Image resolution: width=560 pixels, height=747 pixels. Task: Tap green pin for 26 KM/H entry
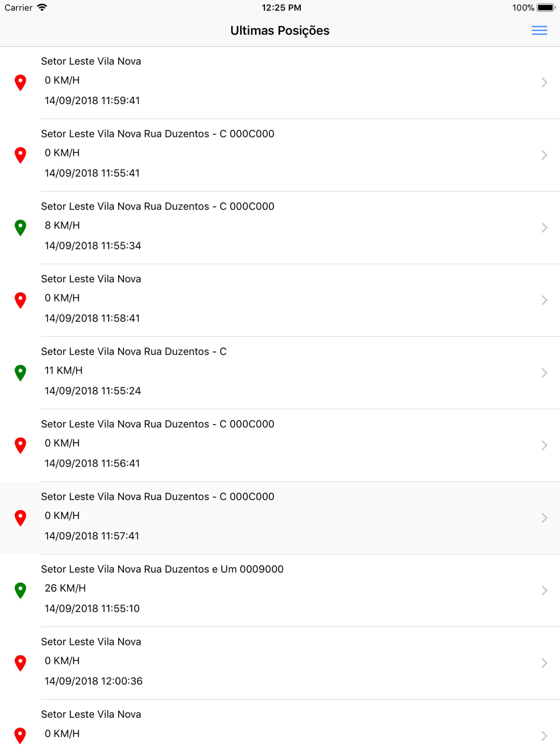[x=20, y=591]
